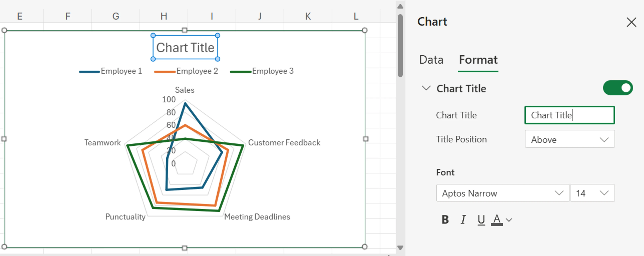Open the Title Position dropdown
The width and height of the screenshot is (644, 256).
coord(570,139)
